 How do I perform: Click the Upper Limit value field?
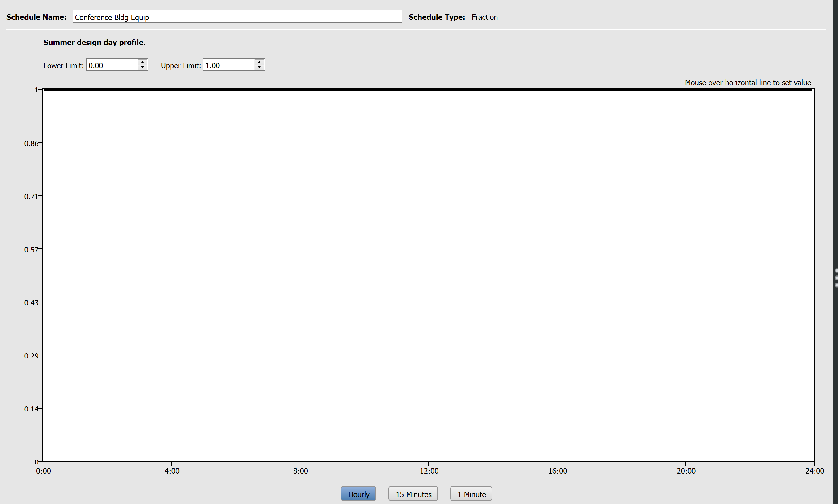(229, 65)
